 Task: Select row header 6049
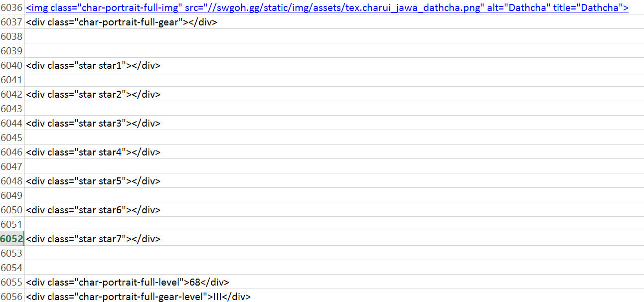[12, 196]
